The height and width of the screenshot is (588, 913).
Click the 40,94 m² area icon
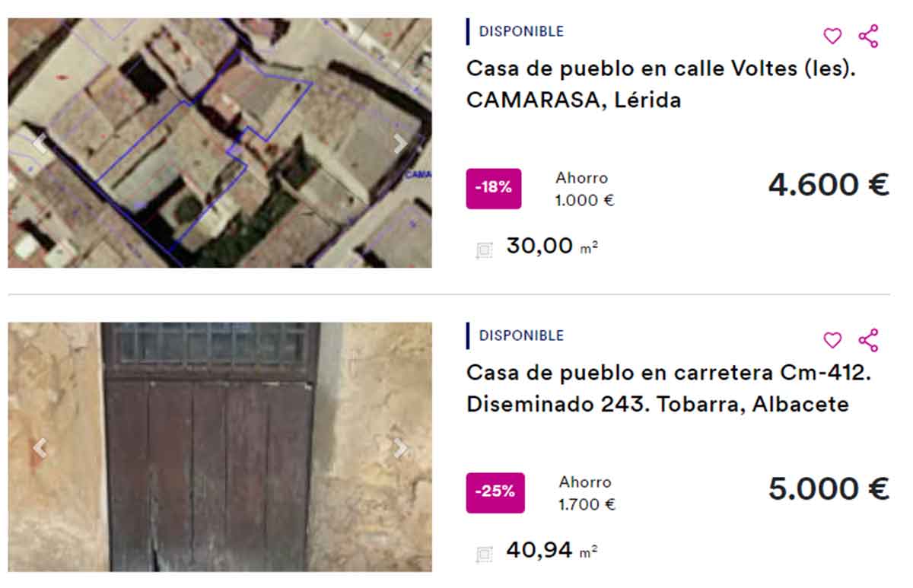pyautogui.click(x=484, y=554)
